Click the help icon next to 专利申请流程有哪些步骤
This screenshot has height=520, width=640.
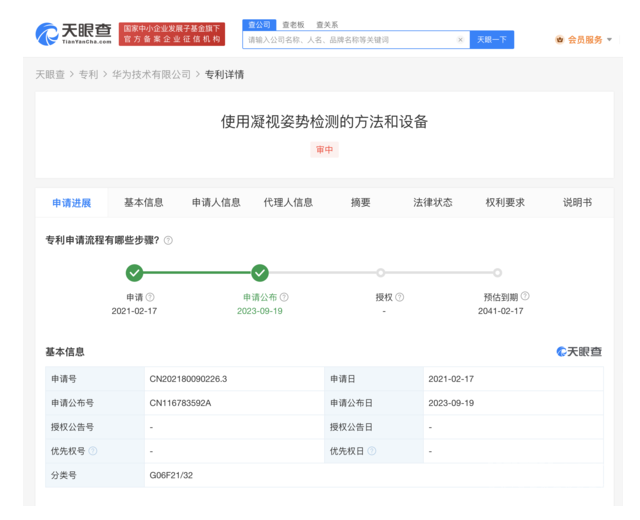tap(168, 240)
